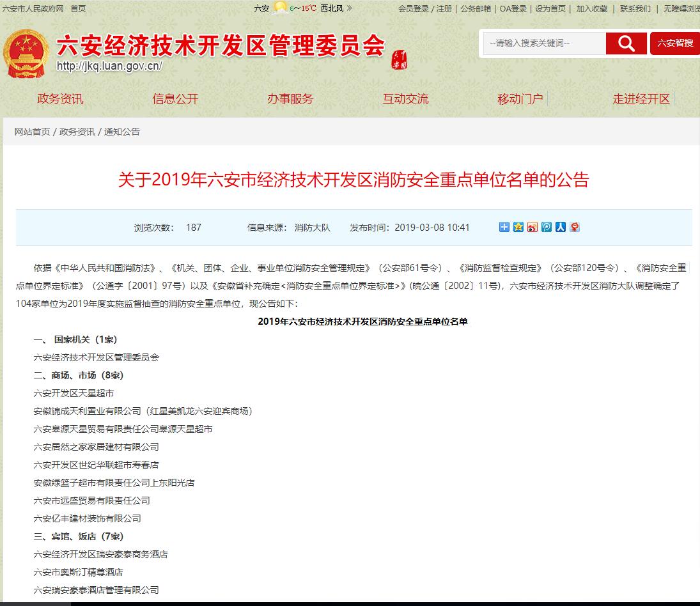Focus the search keyword input field
This screenshot has width=700, height=606.
(544, 43)
